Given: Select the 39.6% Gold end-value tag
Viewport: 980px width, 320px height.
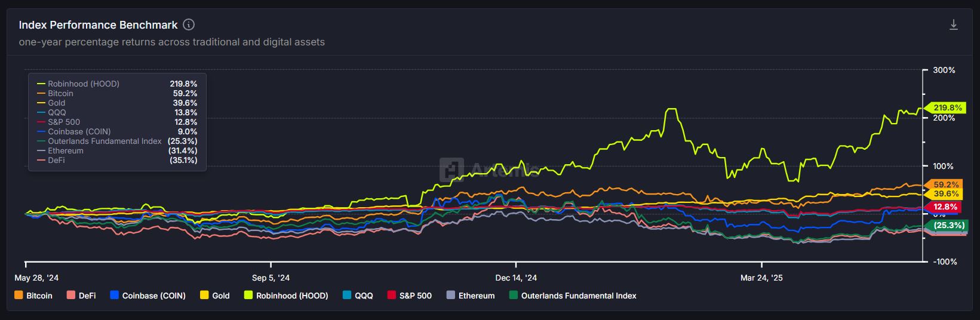Looking at the screenshot, I should (x=942, y=194).
